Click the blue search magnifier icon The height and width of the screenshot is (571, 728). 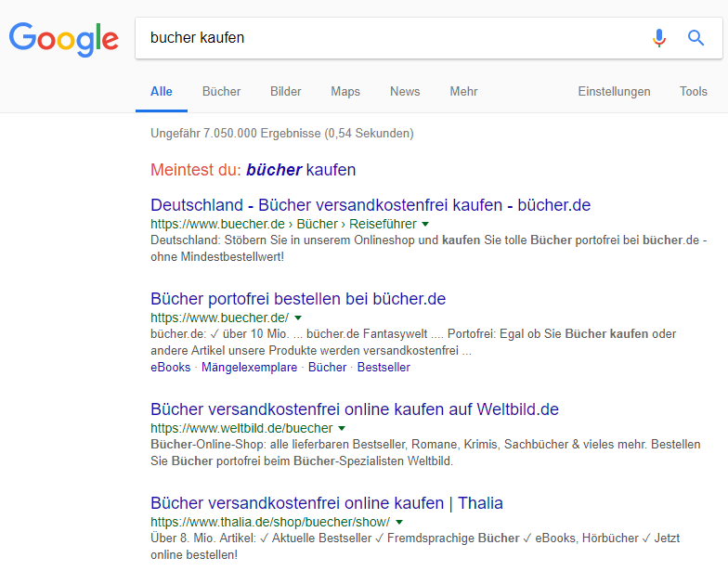[x=695, y=38]
